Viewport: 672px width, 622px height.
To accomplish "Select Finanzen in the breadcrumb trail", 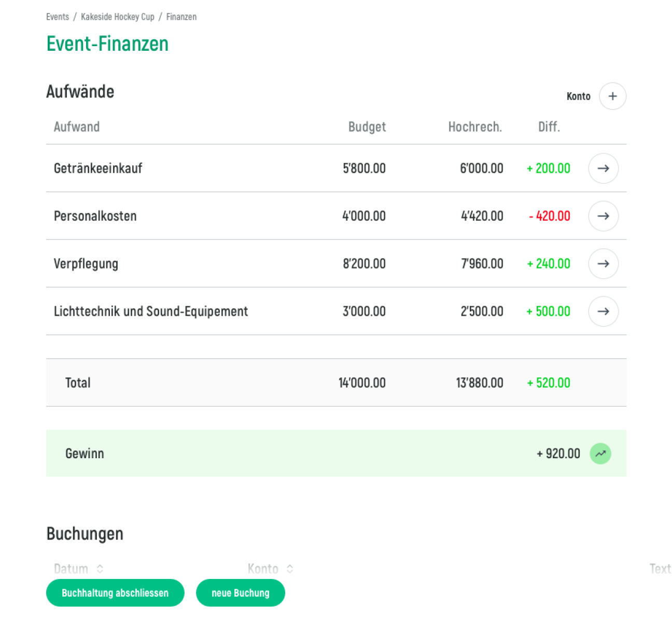I will coord(181,17).
